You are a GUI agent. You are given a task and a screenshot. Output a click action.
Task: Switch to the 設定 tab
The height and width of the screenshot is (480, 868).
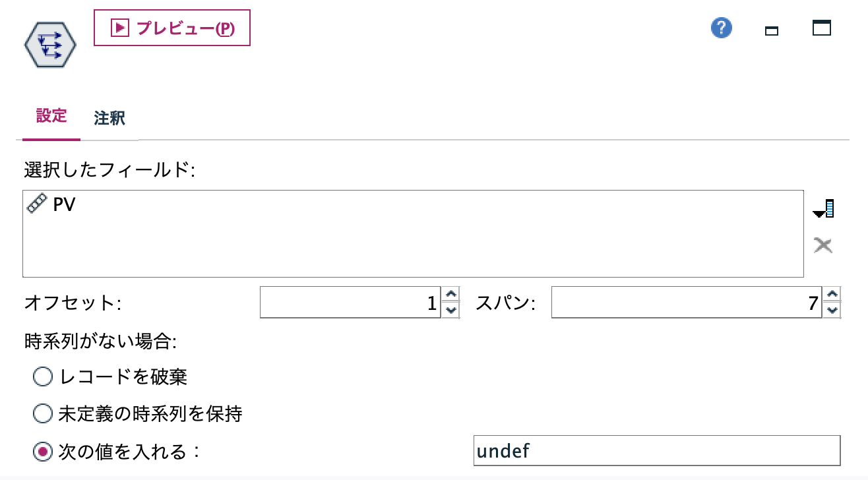click(51, 117)
